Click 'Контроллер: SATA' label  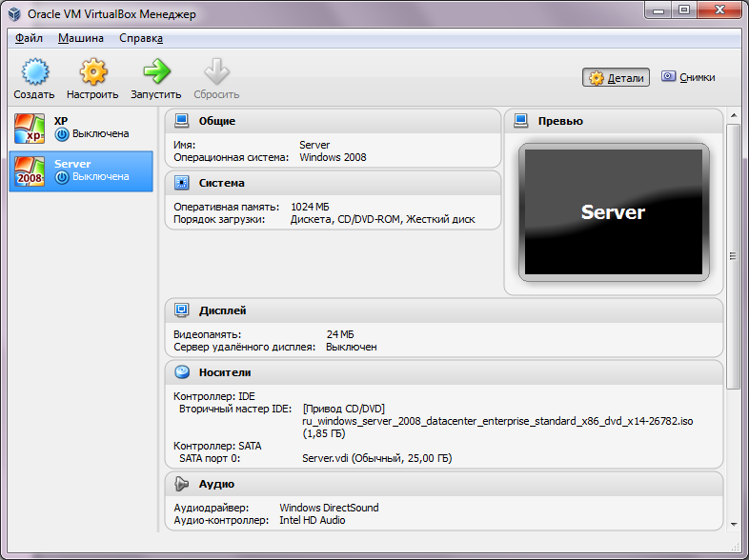point(217,446)
